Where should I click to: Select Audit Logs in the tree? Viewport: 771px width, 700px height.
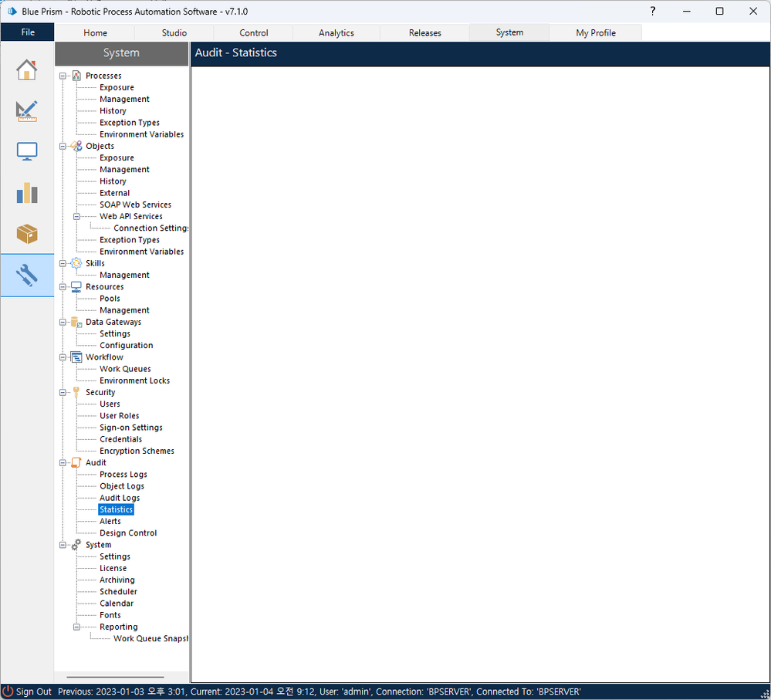[x=120, y=498]
